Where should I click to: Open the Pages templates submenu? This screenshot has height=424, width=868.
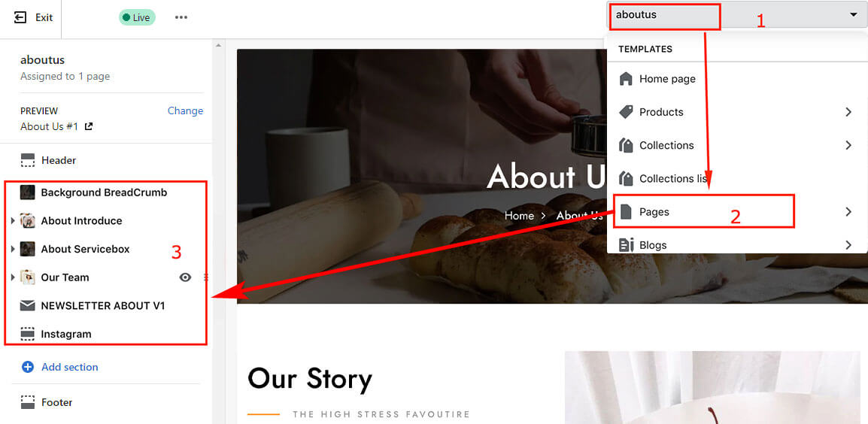click(x=737, y=211)
